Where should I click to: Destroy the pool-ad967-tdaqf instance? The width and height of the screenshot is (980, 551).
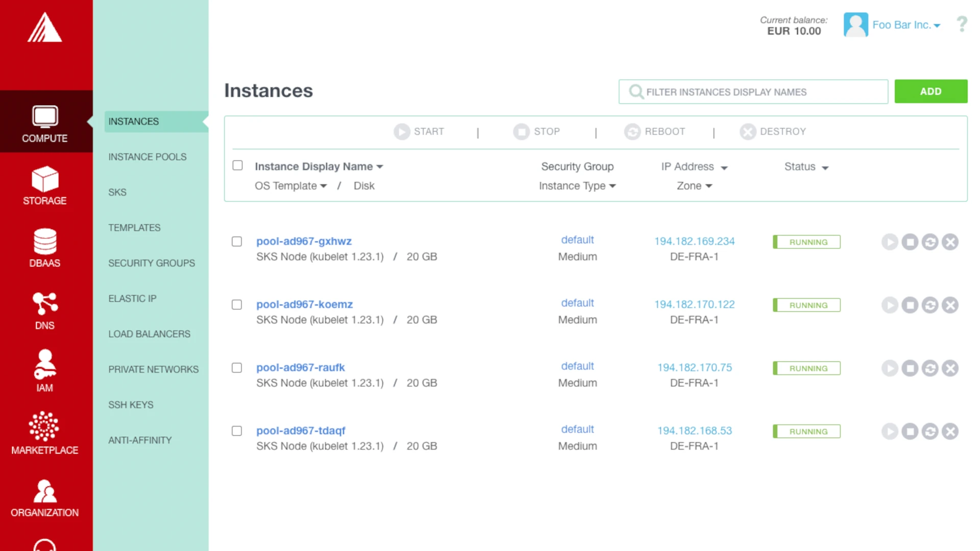pyautogui.click(x=950, y=431)
